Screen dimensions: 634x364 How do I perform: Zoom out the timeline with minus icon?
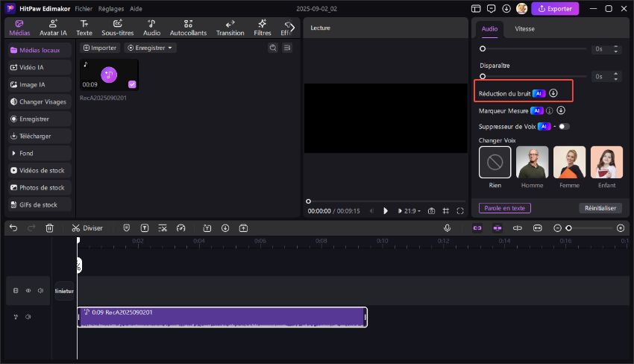coord(557,228)
